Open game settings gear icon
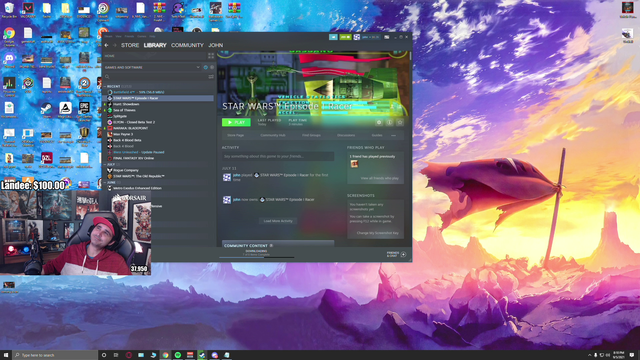The image size is (640, 360). pos(379,122)
